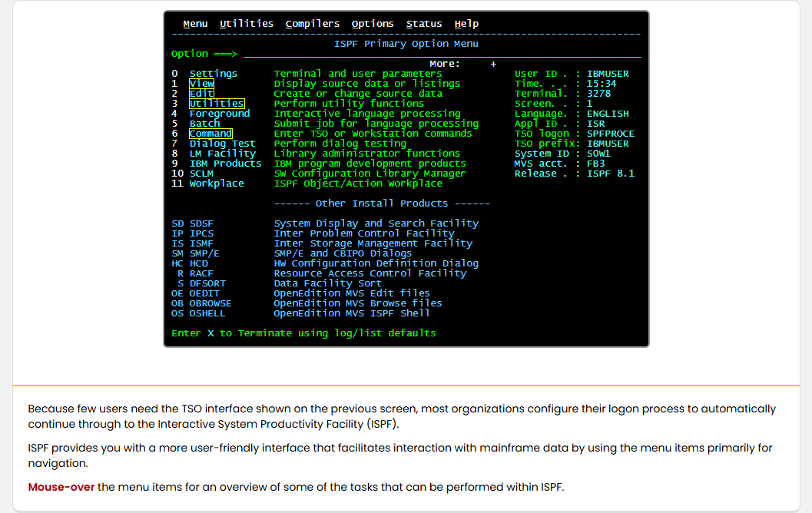Click the Release value ISPF 8.1
The width and height of the screenshot is (812, 513).
(611, 174)
